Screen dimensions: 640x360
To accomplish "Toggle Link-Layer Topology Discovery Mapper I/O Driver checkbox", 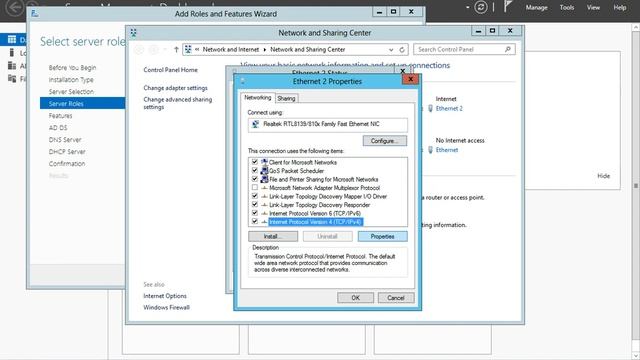I will pyautogui.click(x=255, y=196).
